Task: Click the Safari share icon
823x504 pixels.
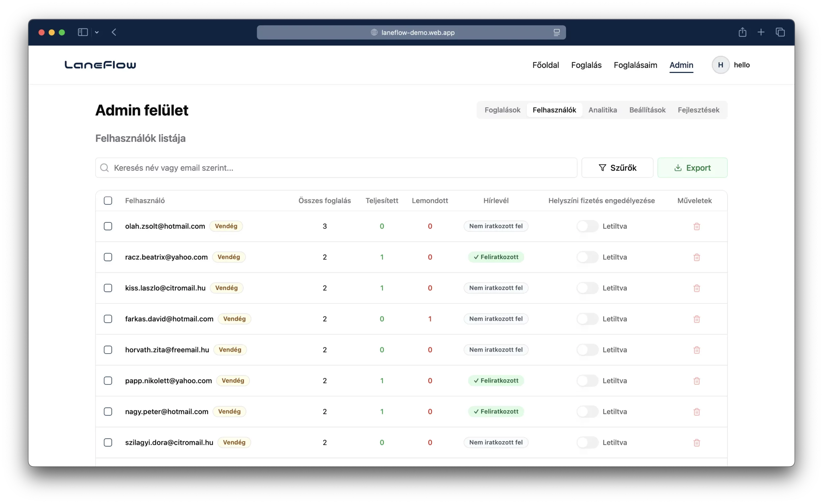Action: [x=742, y=32]
